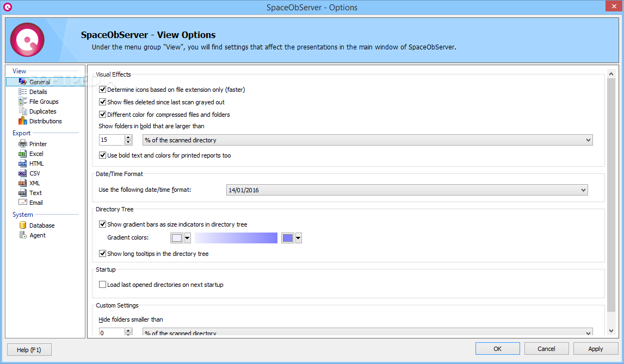Close the Options dialog window
This screenshot has width=624, height=364.
coord(613,6)
